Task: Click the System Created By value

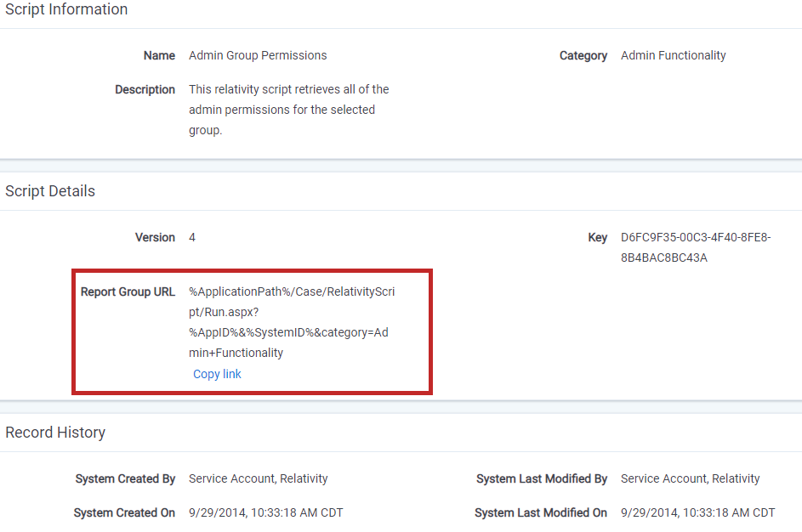Action: pos(259,478)
